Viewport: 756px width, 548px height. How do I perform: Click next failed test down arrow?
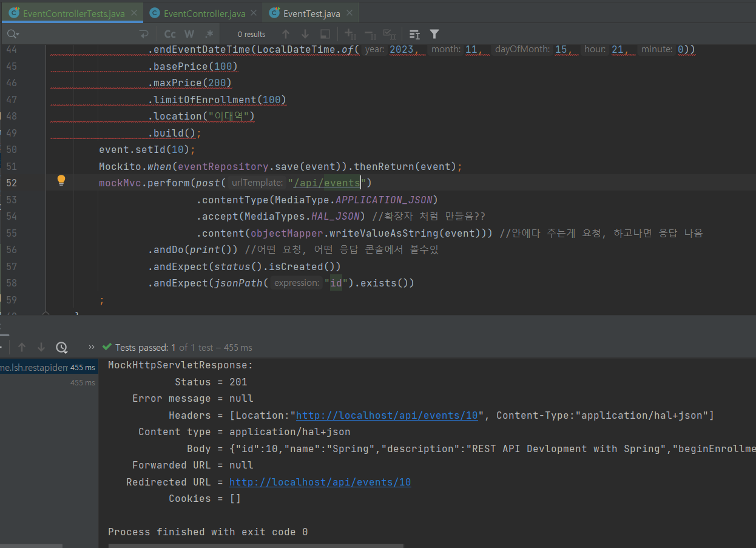click(41, 347)
